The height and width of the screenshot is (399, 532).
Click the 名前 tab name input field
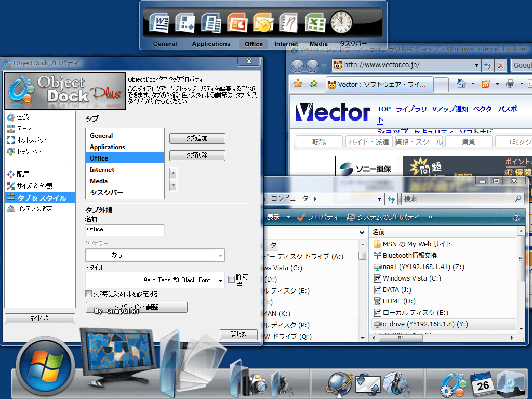click(125, 230)
